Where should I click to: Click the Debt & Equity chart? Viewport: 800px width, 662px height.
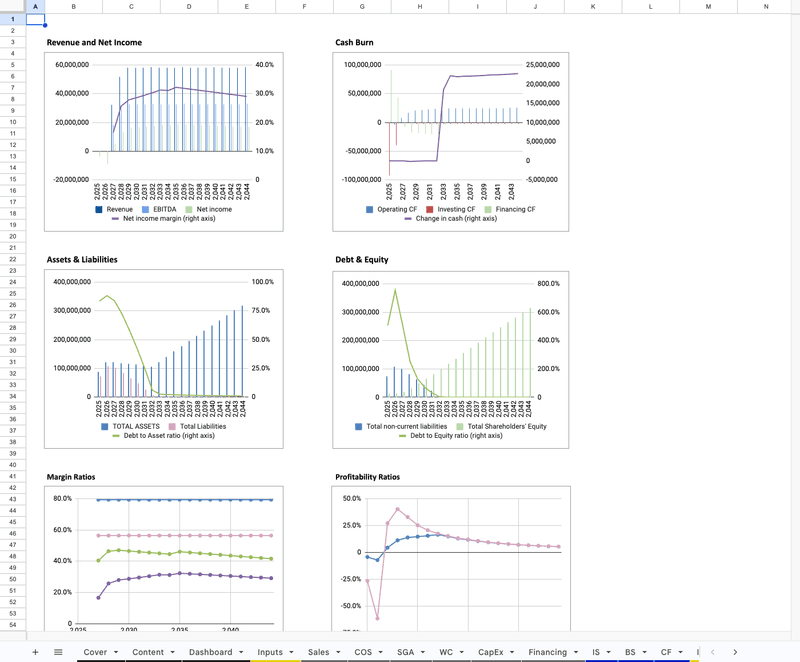pos(451,355)
